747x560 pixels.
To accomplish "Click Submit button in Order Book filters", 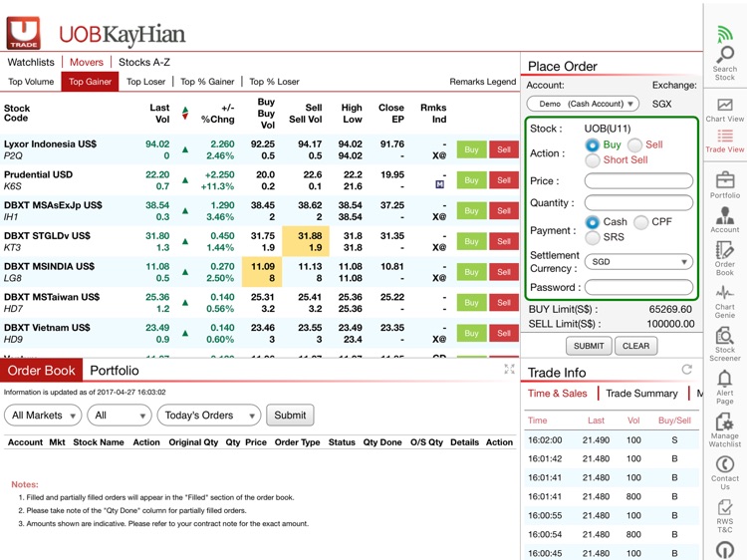I will (290, 416).
